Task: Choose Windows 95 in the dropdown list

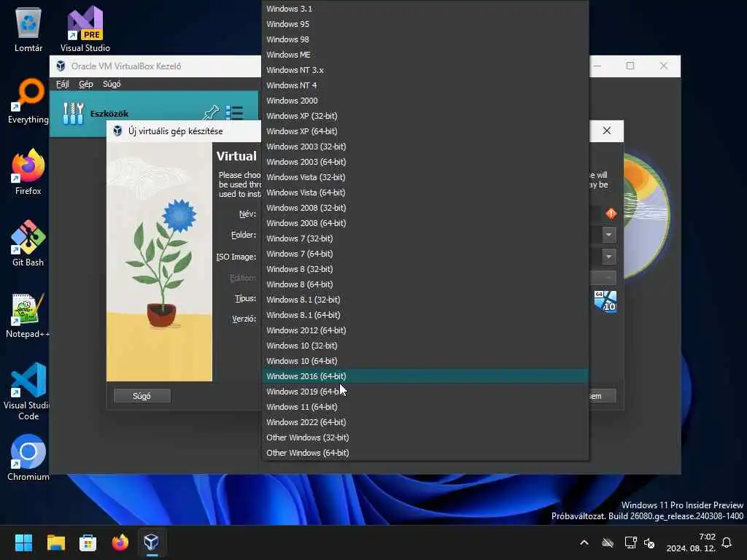Action: point(425,24)
